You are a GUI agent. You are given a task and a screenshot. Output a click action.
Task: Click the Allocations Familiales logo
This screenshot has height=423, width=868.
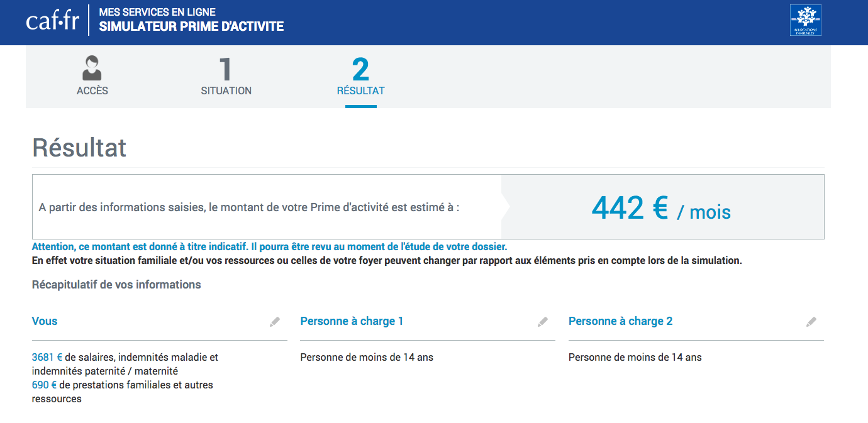(805, 21)
